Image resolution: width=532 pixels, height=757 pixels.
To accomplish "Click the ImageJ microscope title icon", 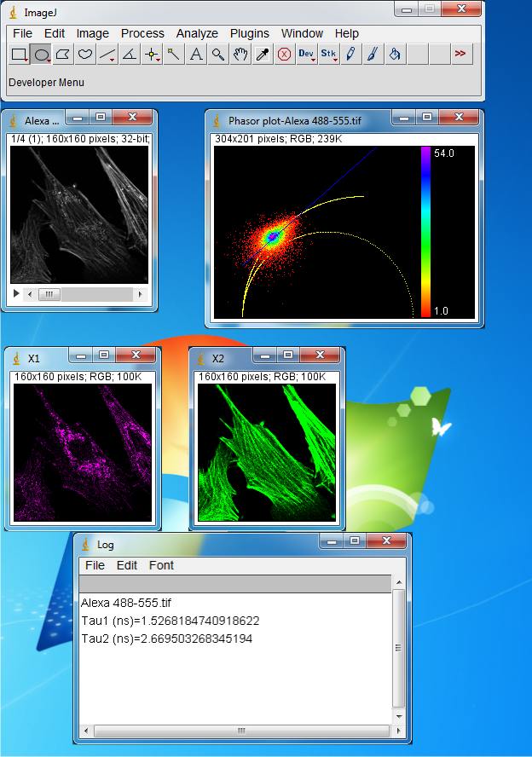I will pyautogui.click(x=14, y=13).
